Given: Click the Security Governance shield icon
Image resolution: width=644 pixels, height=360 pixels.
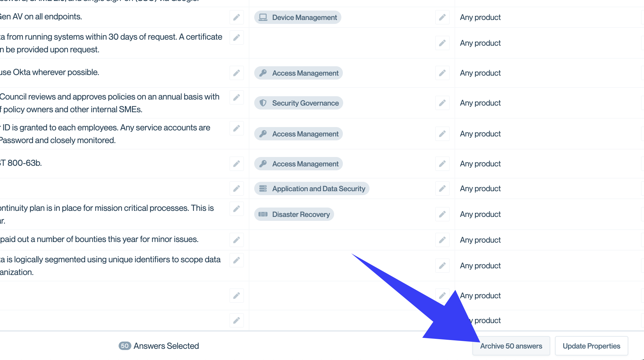Looking at the screenshot, I should 264,103.
